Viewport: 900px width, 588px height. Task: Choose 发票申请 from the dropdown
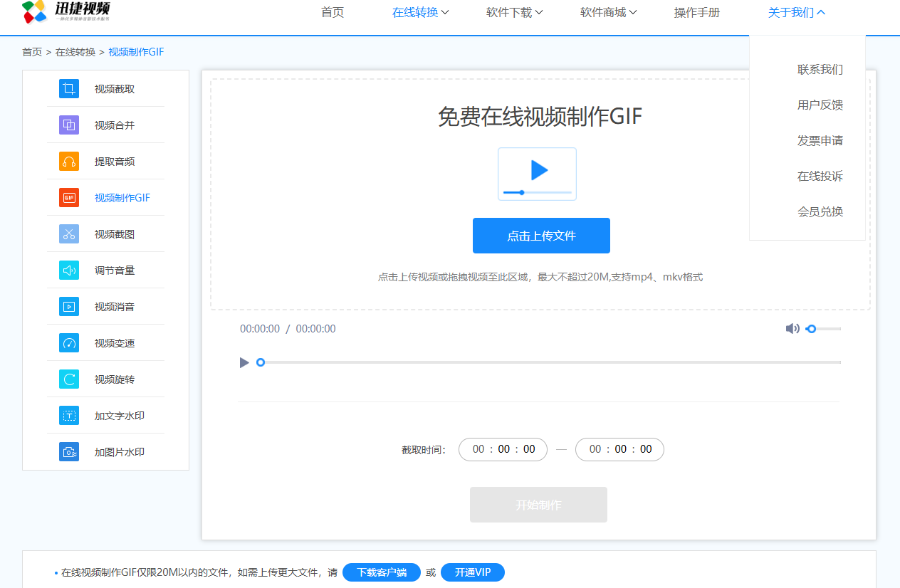click(x=820, y=140)
